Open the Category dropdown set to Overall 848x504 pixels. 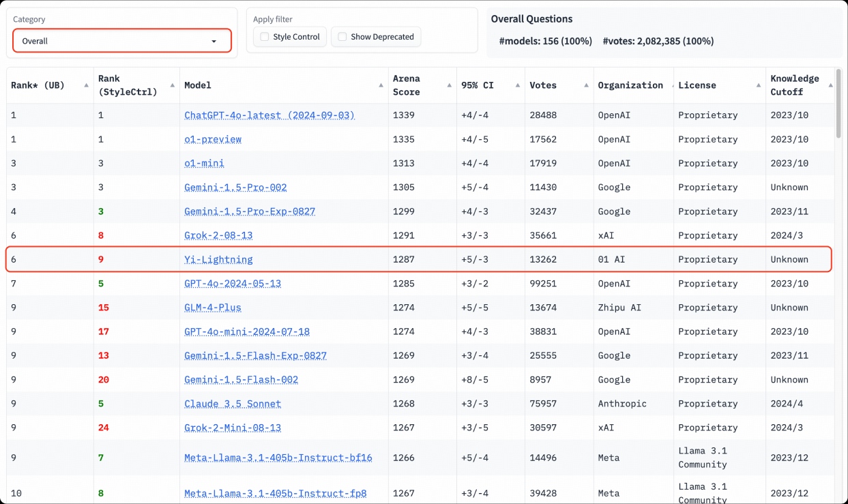121,41
